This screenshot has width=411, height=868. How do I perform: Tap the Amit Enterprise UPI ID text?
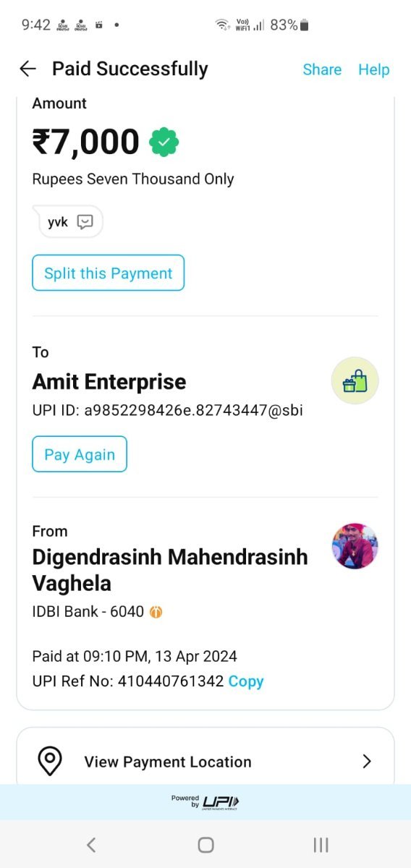167,410
